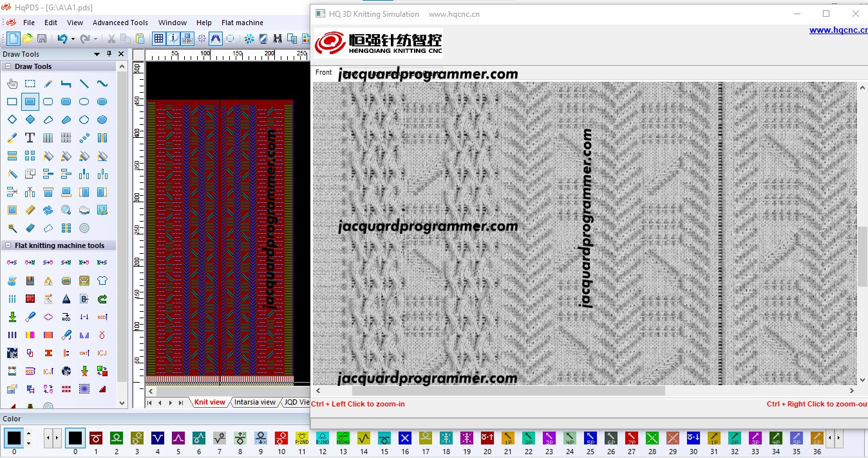Select the green download arrow knitting tool
The width and height of the screenshot is (868, 458).
(12, 317)
